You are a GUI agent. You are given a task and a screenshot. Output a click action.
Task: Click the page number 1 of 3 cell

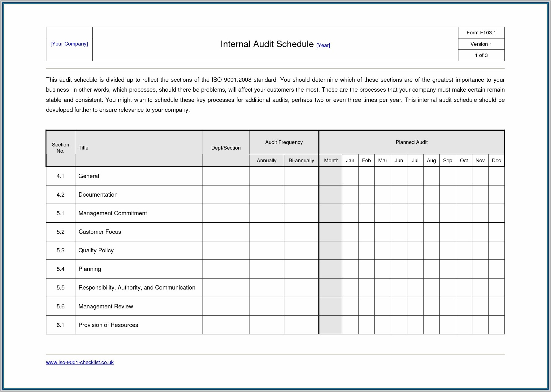(481, 55)
